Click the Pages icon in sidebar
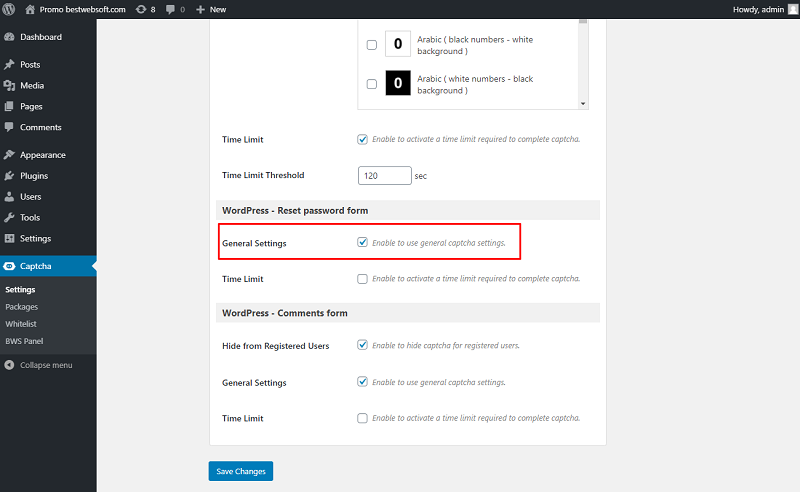 [x=9, y=106]
